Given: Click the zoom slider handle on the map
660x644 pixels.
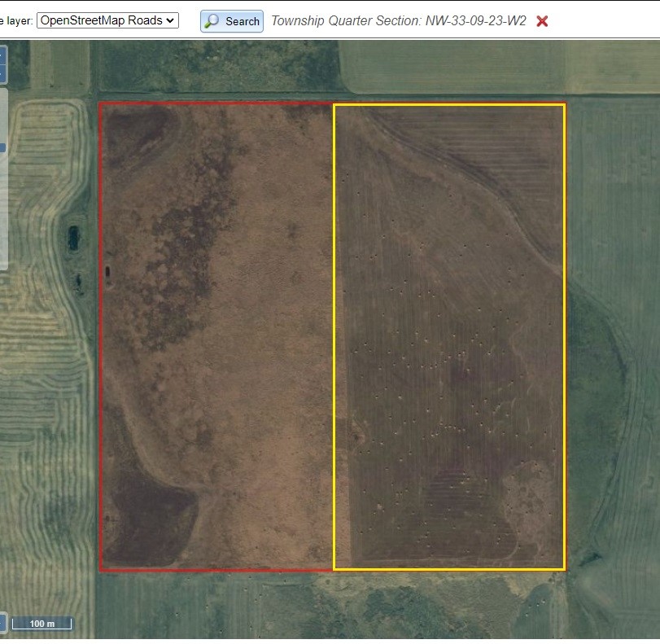Looking at the screenshot, I should pyautogui.click(x=2, y=147).
